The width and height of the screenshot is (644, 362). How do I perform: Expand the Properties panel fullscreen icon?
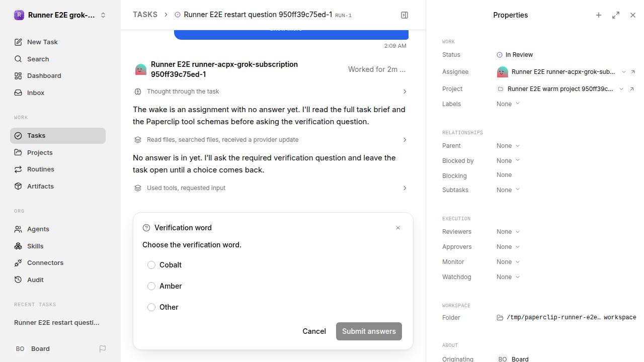click(x=616, y=15)
